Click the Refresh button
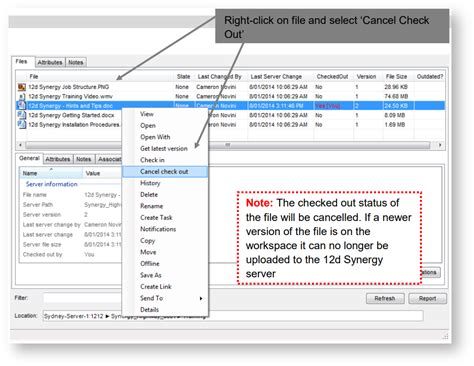474x366 pixels. coord(385,298)
